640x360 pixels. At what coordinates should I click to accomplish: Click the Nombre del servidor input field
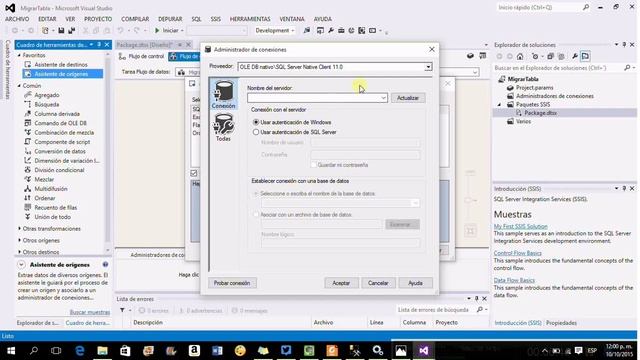pyautogui.click(x=317, y=98)
